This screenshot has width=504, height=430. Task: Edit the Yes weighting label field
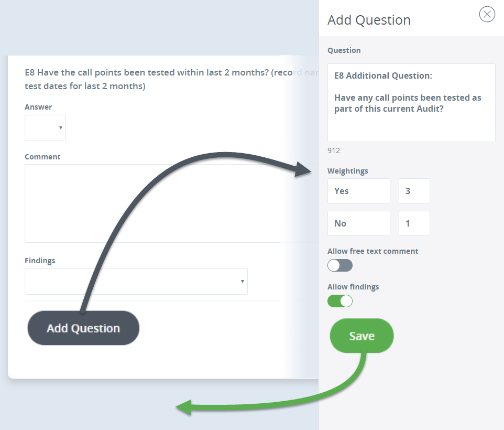359,191
